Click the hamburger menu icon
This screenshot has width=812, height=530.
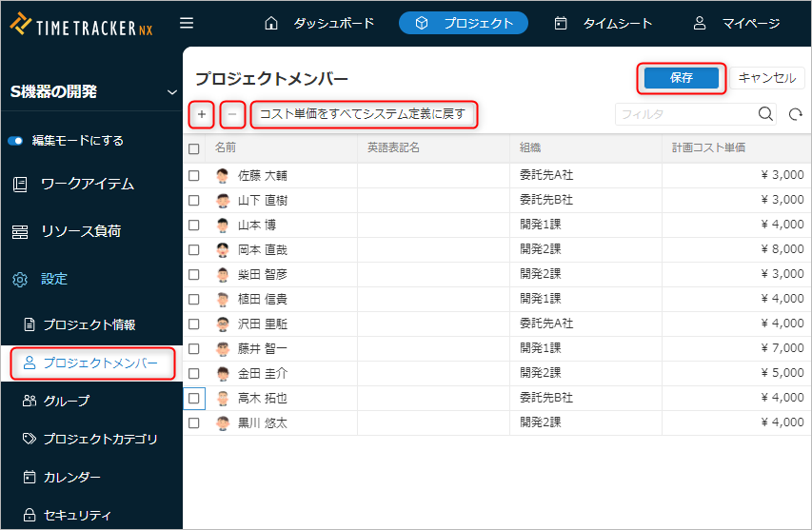(x=187, y=23)
